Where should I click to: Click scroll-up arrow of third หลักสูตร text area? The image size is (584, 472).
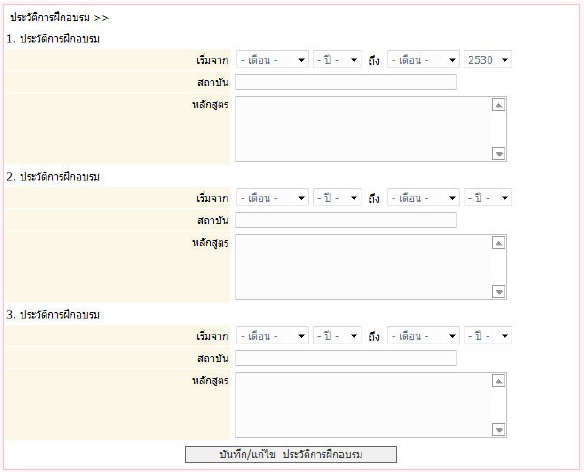click(498, 381)
